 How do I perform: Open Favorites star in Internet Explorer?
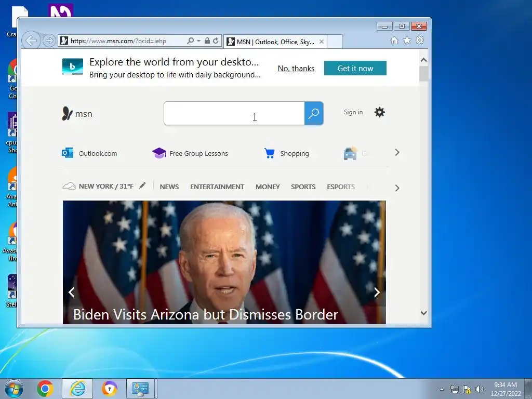[407, 41]
